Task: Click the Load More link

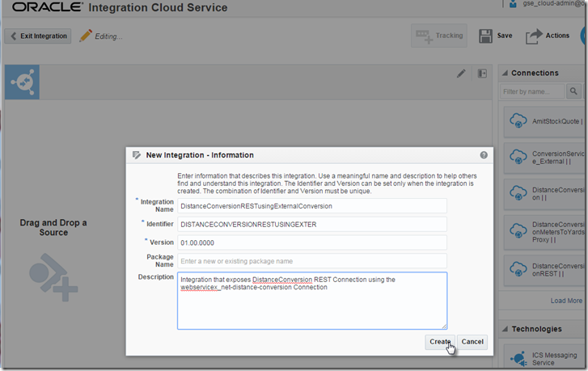Action: (x=565, y=301)
